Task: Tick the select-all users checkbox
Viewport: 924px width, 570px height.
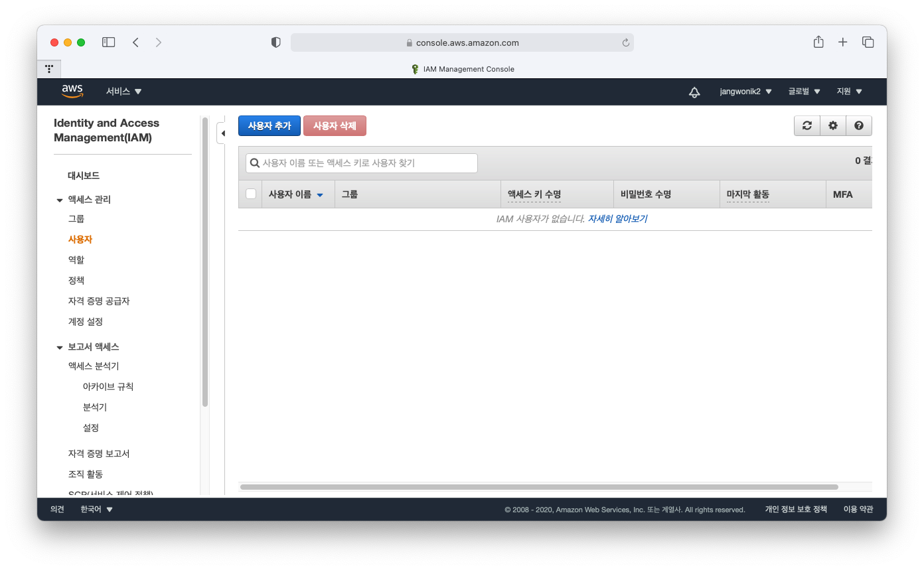Action: pos(251,194)
